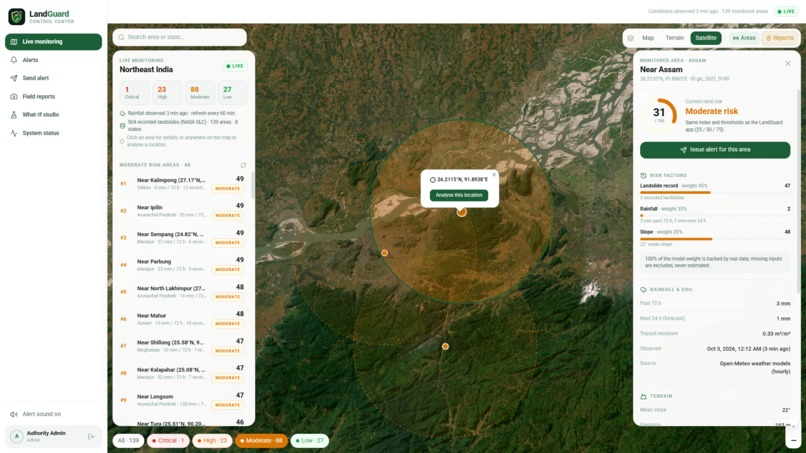Screen dimensions: 806x453
Task: Click the Open-Meteo weather models source text
Action: click(x=755, y=367)
